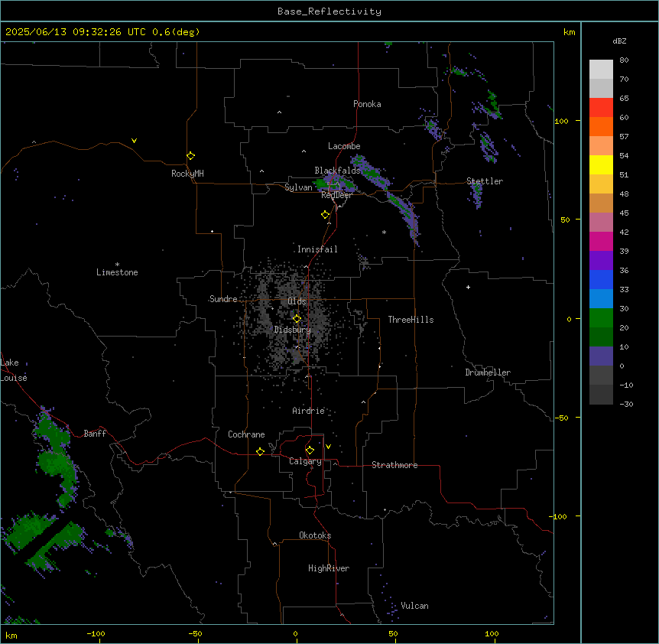Click the yellow diamond marker between Olds and Didsbury
Screen dimensions: 659x644
pyautogui.click(x=297, y=319)
